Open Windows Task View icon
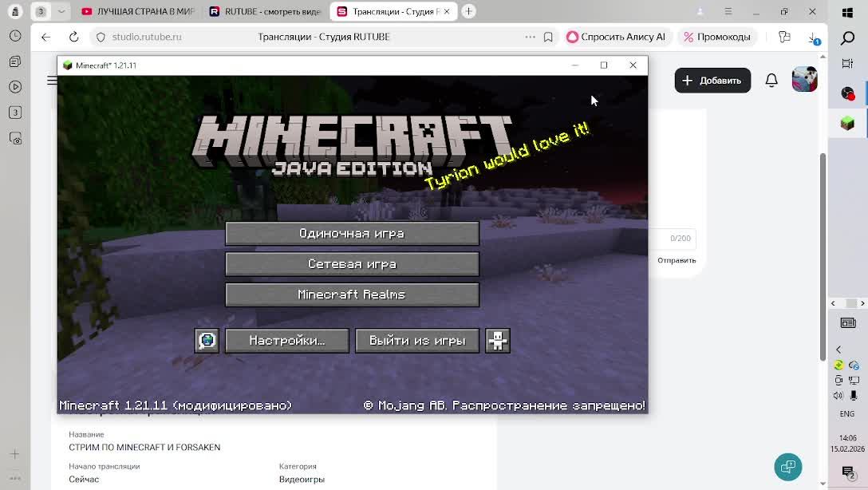The height and width of the screenshot is (490, 868). coord(847,64)
